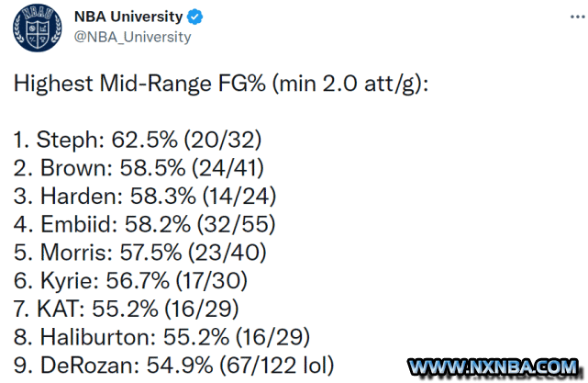588x383 pixels.
Task: Open the three-dot more options menu
Action: point(577,17)
